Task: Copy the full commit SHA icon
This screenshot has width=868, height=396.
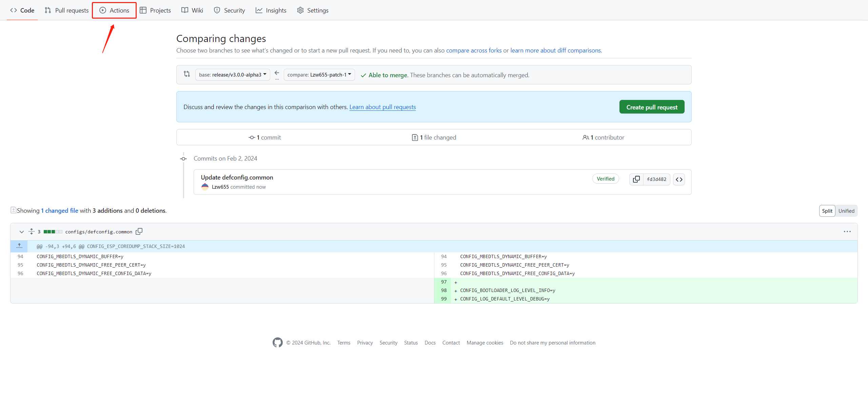Action: [636, 179]
